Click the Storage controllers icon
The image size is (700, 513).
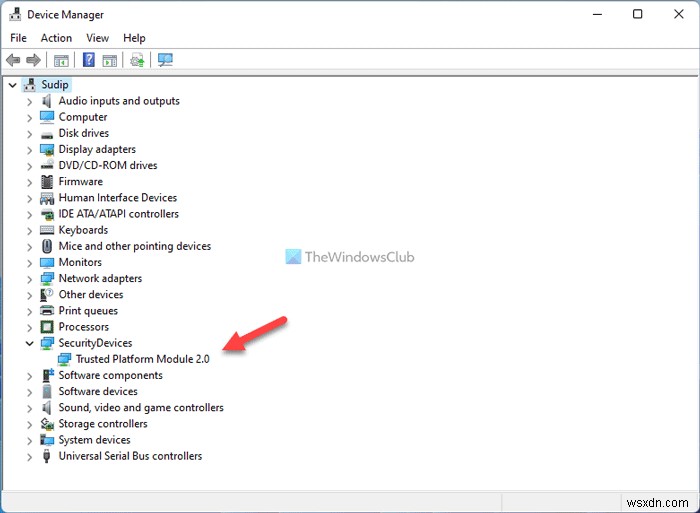[47, 423]
